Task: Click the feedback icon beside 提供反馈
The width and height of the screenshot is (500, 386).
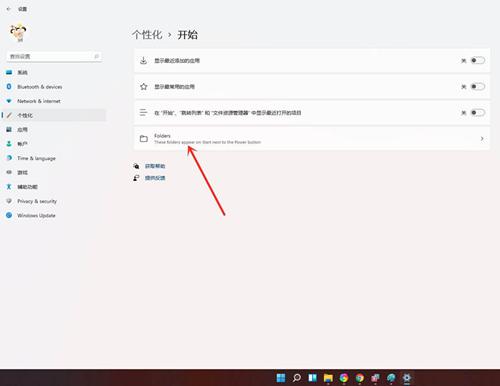Action: click(136, 178)
